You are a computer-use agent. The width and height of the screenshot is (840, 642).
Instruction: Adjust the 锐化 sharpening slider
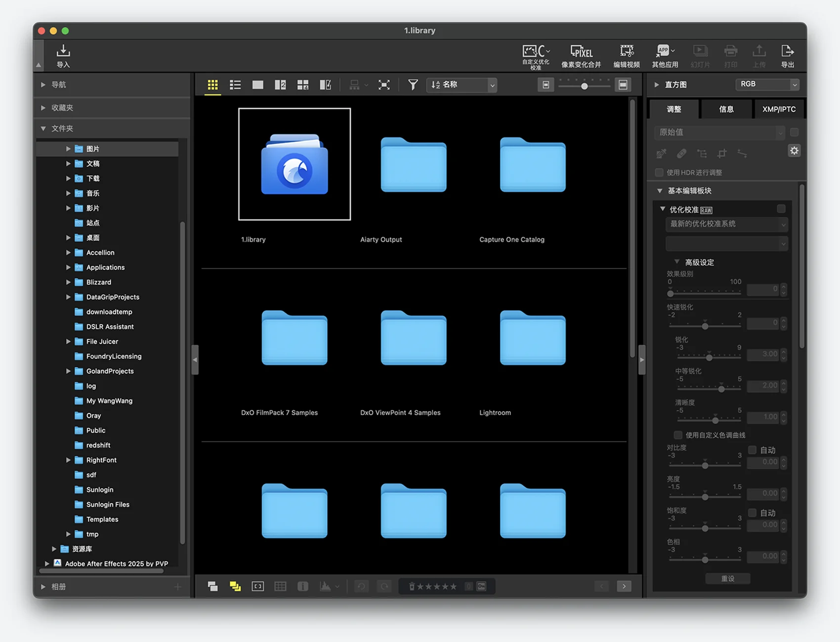click(x=709, y=357)
